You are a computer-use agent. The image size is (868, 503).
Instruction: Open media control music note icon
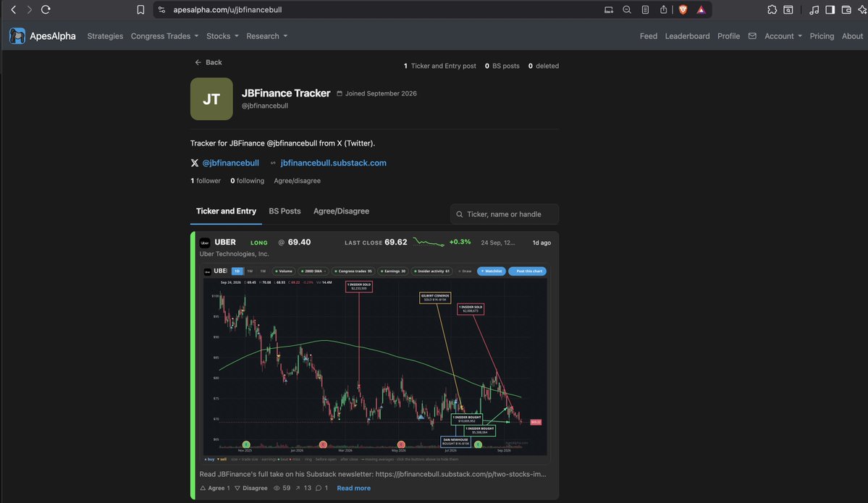pyautogui.click(x=814, y=9)
